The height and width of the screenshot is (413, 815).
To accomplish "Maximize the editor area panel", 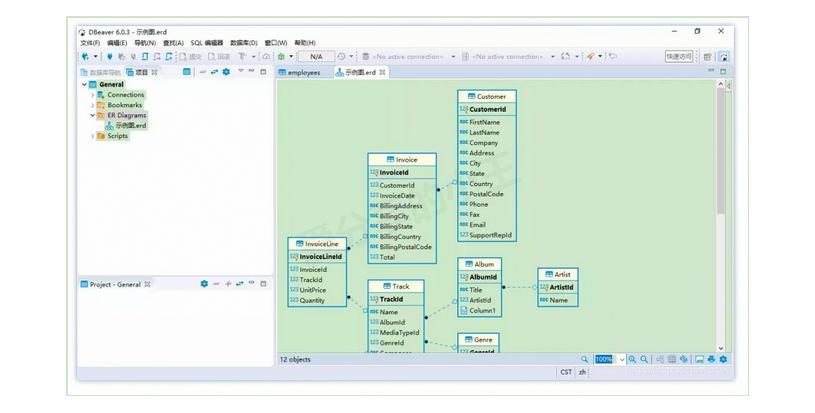I will (x=723, y=72).
